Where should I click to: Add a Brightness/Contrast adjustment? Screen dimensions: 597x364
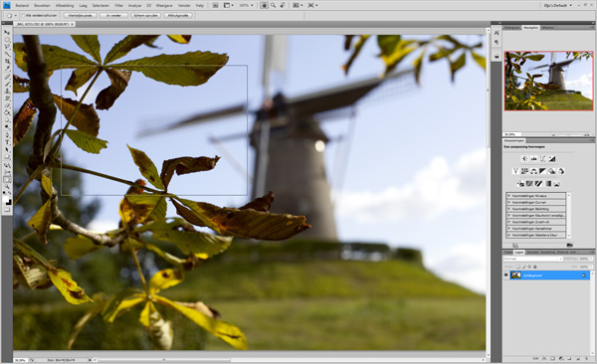coord(524,158)
